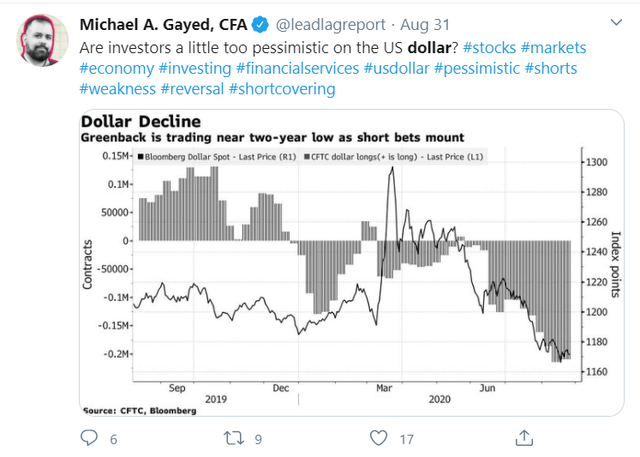The image size is (640, 457).
Task: Open the #stocks hashtag
Action: 489,48
